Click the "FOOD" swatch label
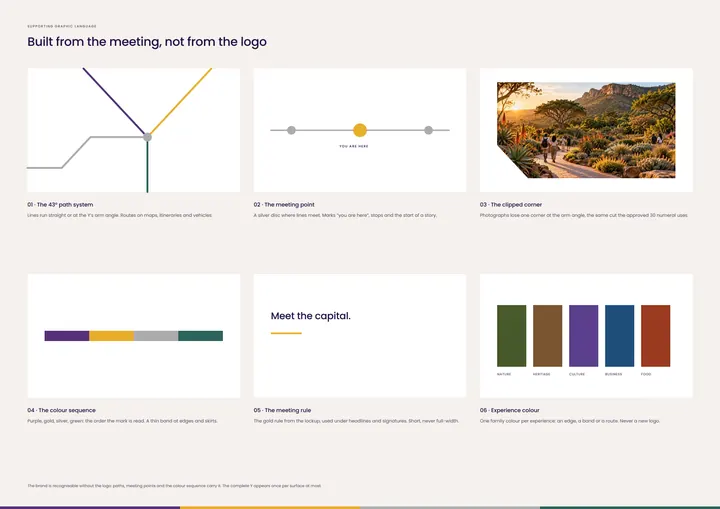Viewport: 720px width, 509px height. (x=646, y=374)
